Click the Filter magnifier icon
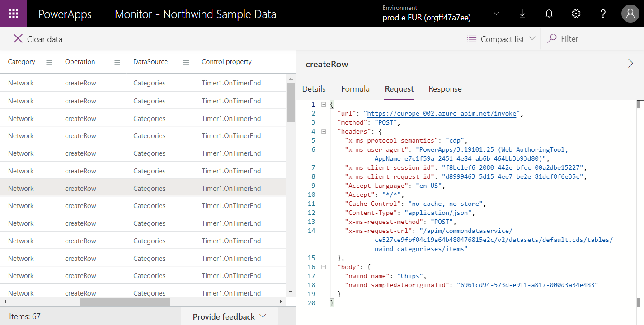The height and width of the screenshot is (325, 644). [x=552, y=39]
